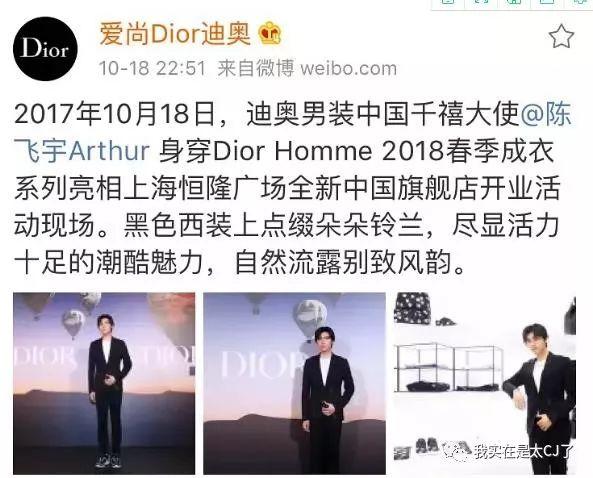Click the leftmost cropped icon in top toolbar
This screenshot has width=593, height=478.
(449, 2)
